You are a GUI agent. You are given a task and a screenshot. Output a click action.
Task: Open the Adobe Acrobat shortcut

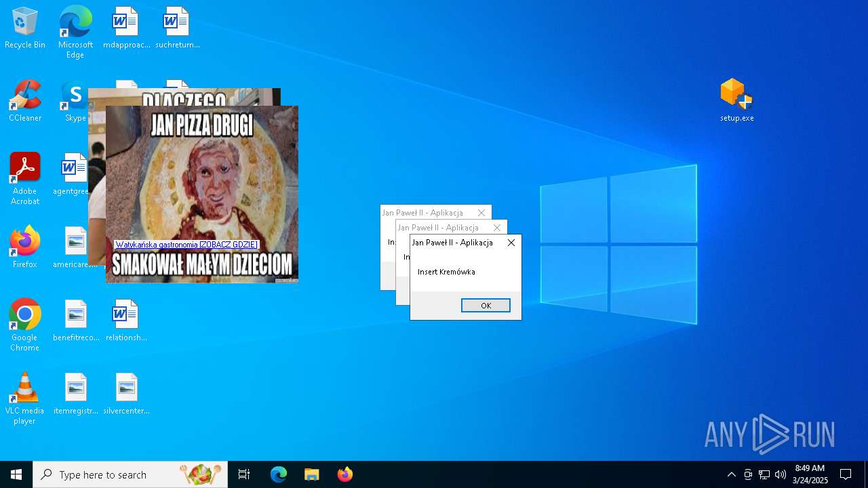point(25,179)
